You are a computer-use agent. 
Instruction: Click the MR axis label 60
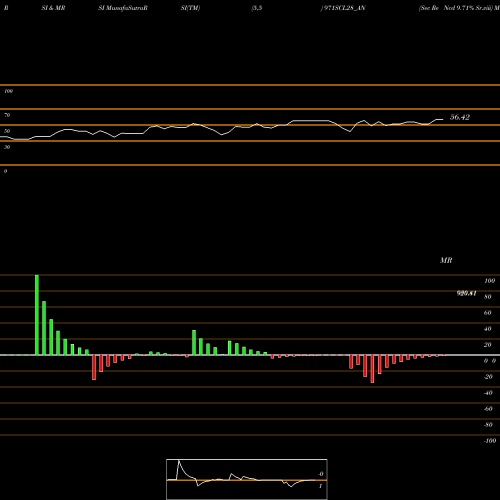(487, 313)
